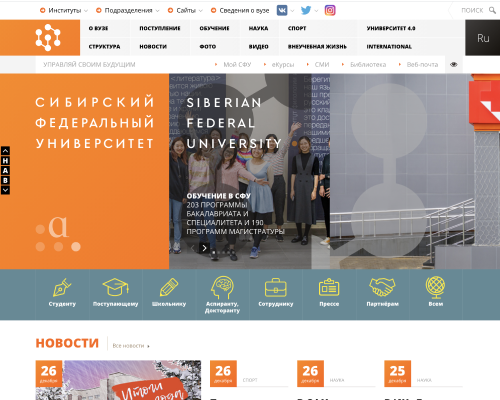500x400 pixels.
Task: Click the search magnifier icon
Action: click(x=492, y=10)
